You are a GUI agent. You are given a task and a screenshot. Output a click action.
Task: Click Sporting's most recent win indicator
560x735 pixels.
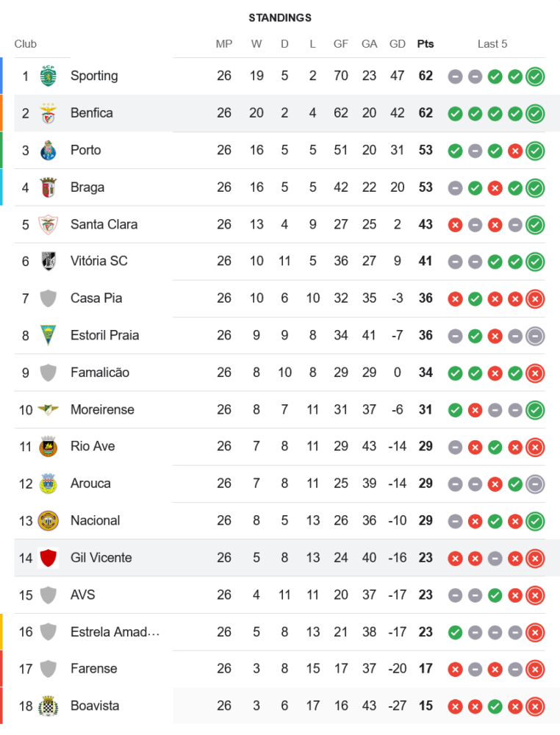coord(535,76)
